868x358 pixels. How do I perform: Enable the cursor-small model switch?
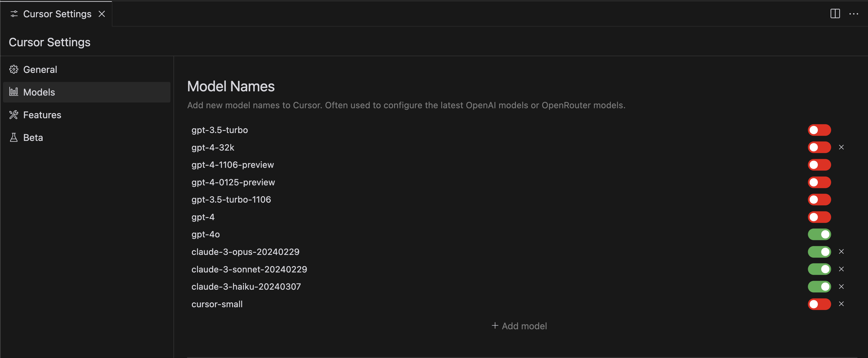coord(819,304)
